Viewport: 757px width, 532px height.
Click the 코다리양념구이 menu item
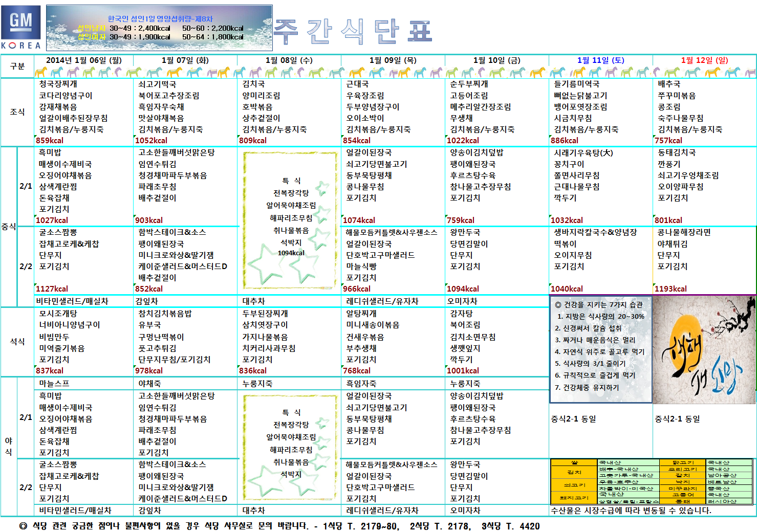tap(66, 96)
